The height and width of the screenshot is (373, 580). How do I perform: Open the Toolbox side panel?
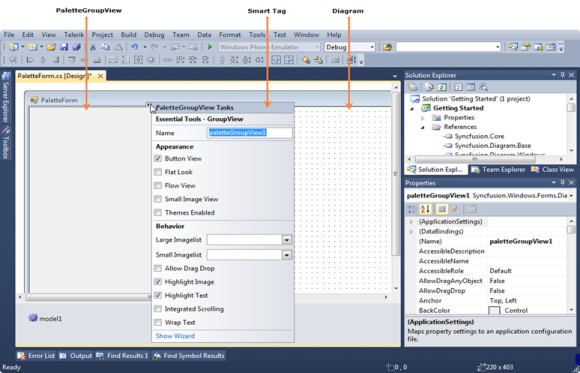tap(6, 142)
